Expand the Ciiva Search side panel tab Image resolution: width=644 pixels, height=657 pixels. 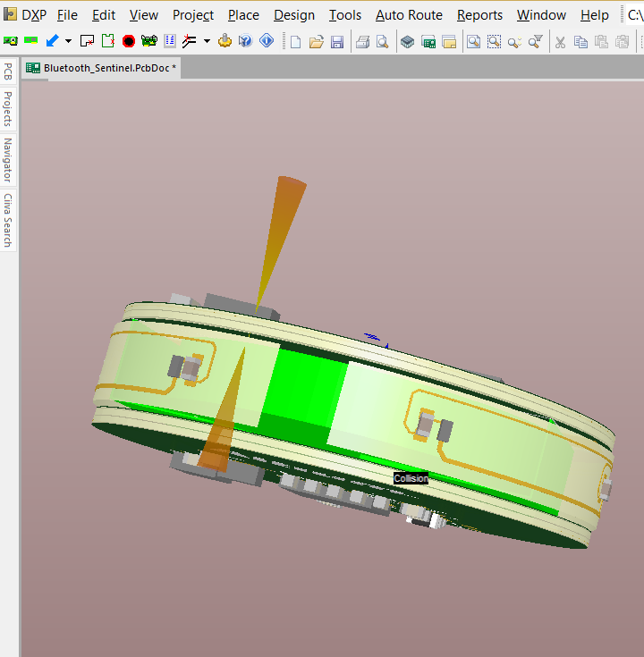8,220
